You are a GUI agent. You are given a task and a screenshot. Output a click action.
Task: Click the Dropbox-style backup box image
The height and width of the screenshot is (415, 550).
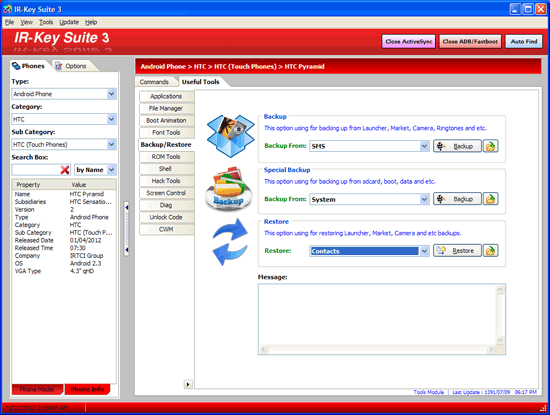click(x=230, y=135)
